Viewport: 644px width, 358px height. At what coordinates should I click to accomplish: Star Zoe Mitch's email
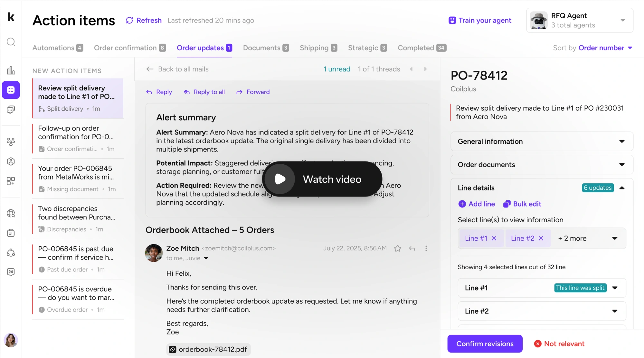point(398,248)
